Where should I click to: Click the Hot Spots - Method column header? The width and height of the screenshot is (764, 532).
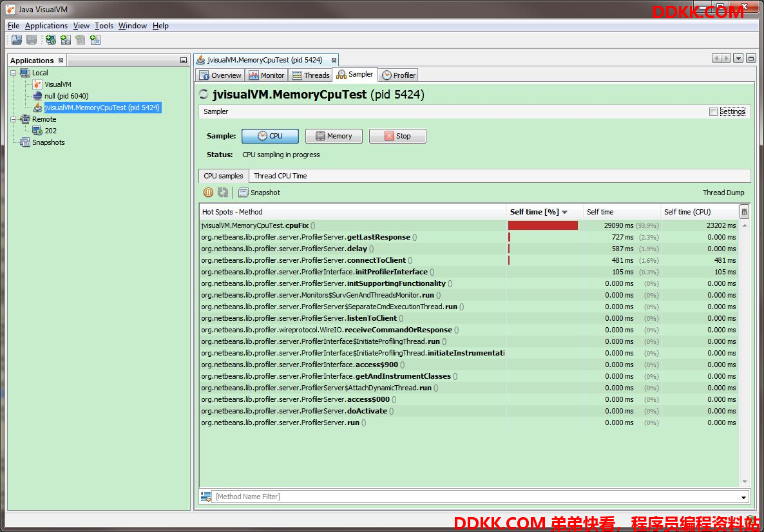coord(353,212)
